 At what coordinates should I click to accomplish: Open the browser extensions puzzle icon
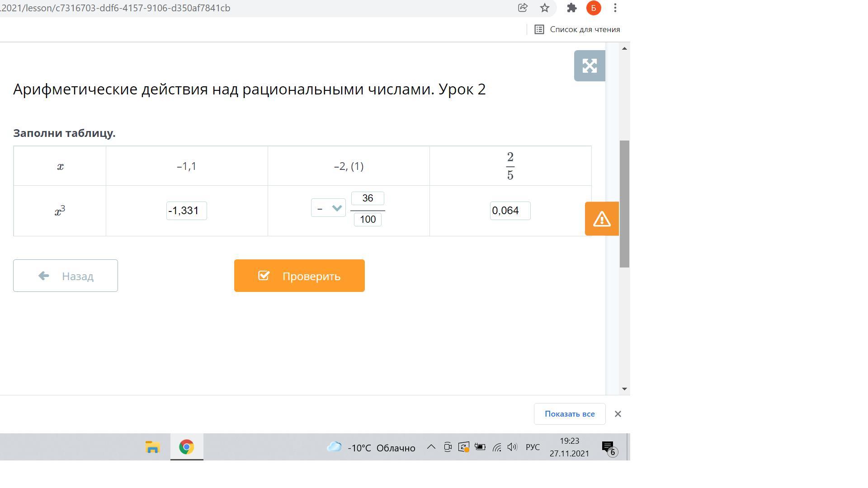[572, 8]
